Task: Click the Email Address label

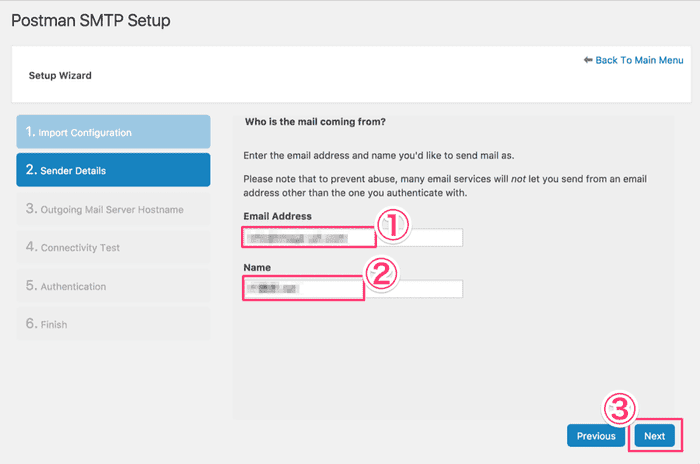Action: (x=277, y=216)
